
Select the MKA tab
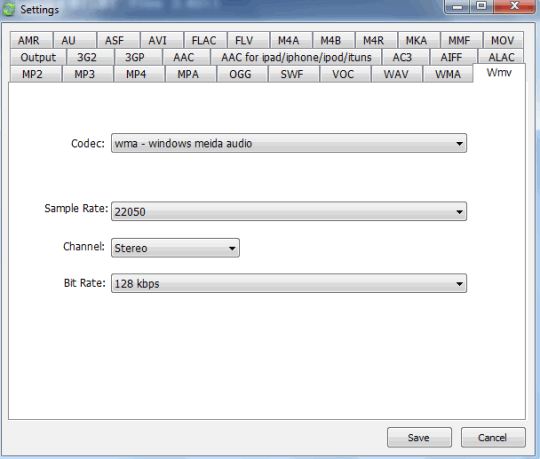pyautogui.click(x=419, y=40)
